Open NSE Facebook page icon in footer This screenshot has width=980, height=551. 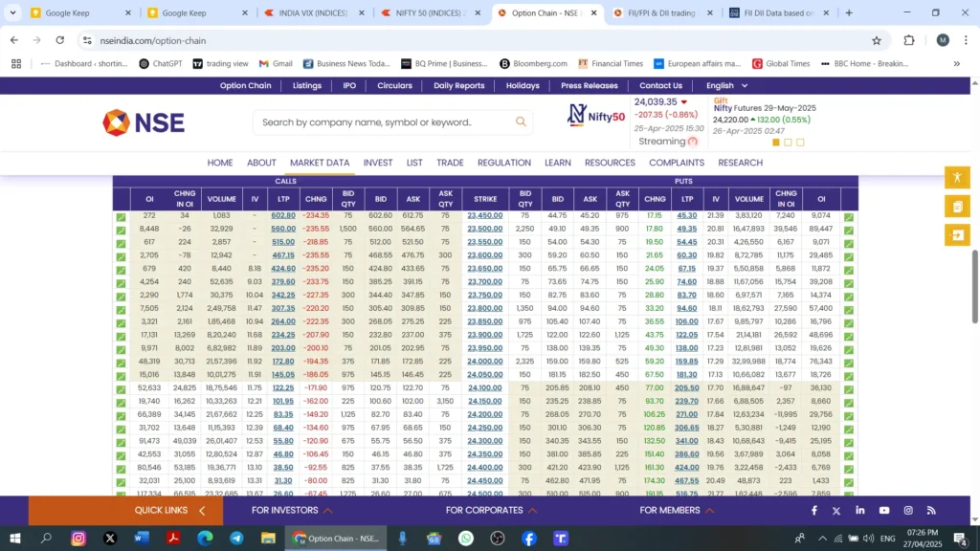tap(813, 511)
